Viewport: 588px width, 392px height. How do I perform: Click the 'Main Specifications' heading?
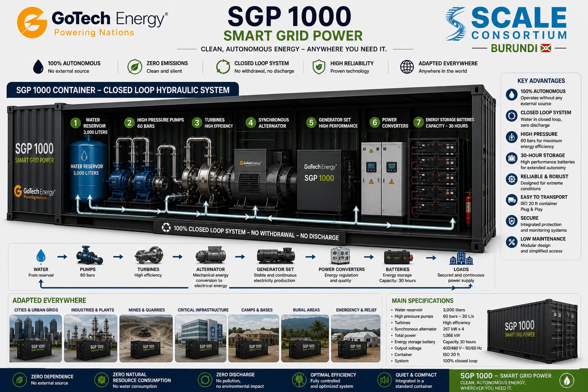(x=422, y=301)
